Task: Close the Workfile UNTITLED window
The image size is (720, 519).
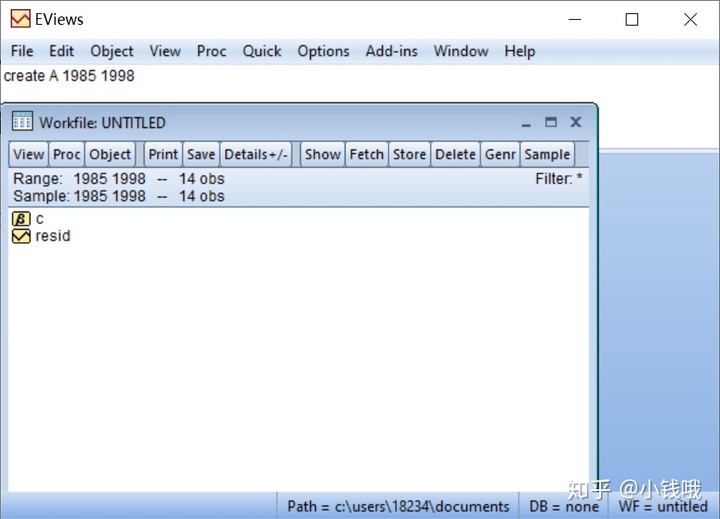Action: 575,122
